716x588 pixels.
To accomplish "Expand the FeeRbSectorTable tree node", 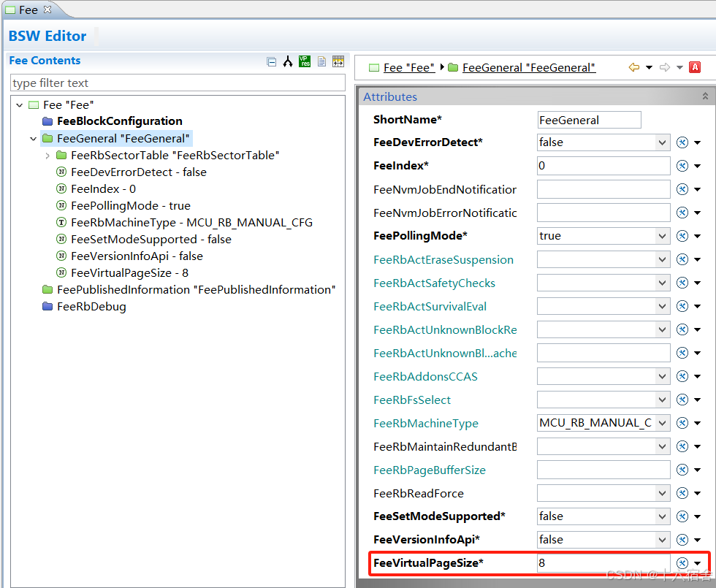I will (x=47, y=156).
